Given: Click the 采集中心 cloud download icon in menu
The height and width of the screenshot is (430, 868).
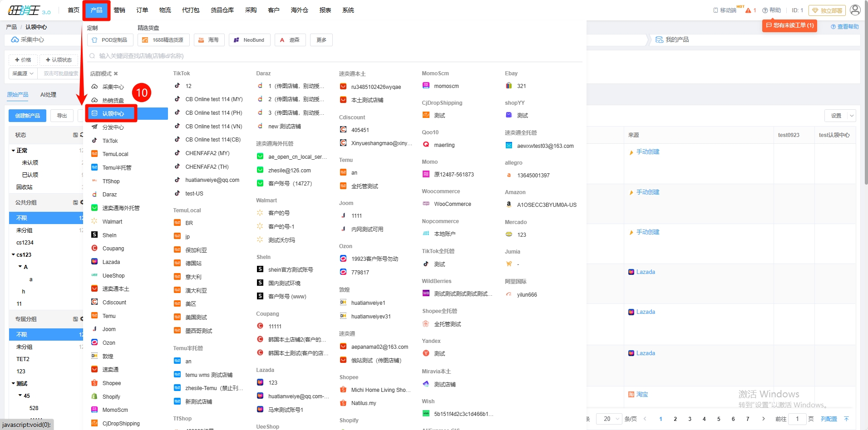Looking at the screenshot, I should click(x=94, y=87).
